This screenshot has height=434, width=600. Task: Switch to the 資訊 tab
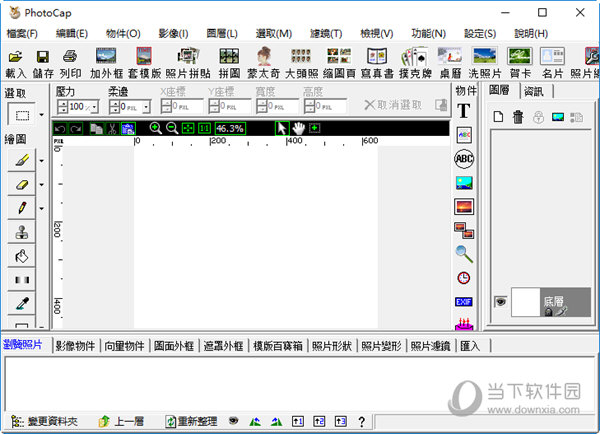pyautogui.click(x=533, y=91)
